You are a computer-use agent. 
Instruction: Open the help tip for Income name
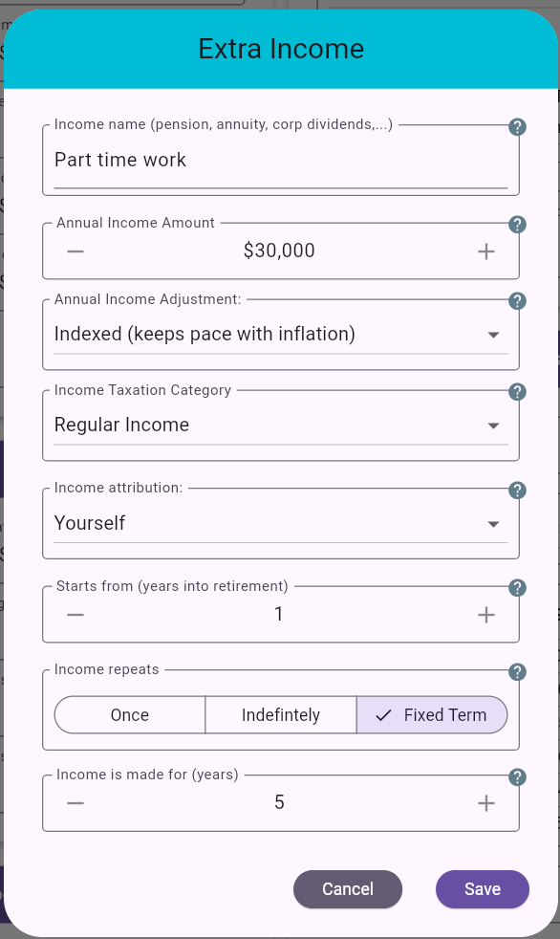(517, 126)
